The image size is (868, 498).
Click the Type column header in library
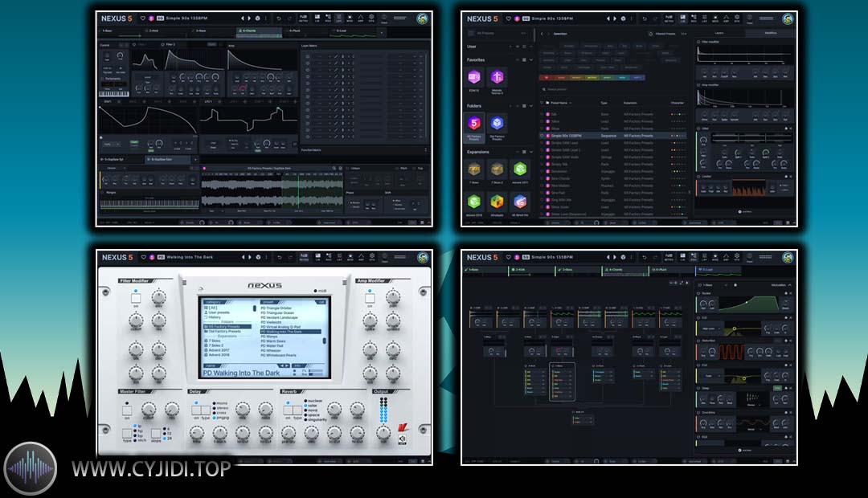(x=604, y=103)
